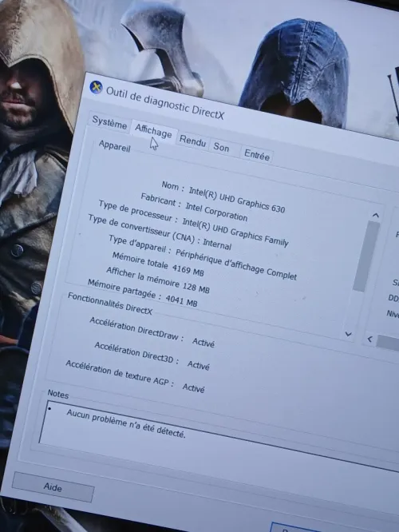Viewport: 399px width, 532px height.
Task: Click the 'Outil de diagnostic DirectX' window title
Action: [x=165, y=103]
